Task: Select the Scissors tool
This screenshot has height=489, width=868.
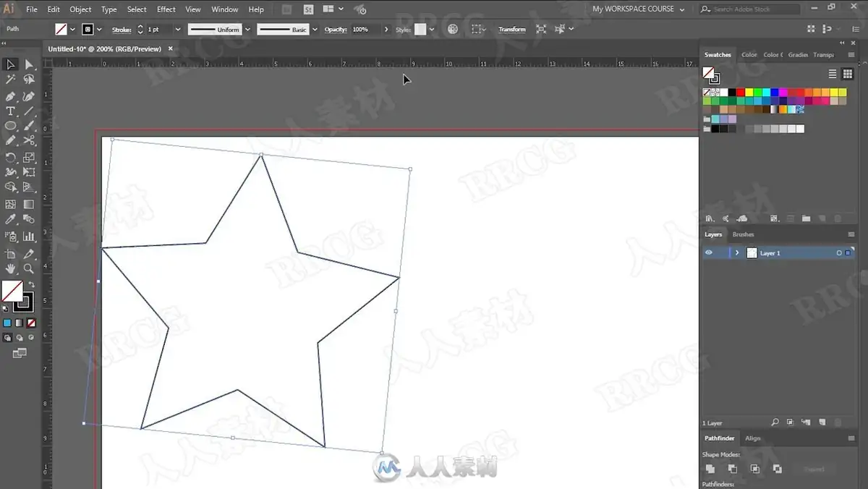Action: 29,140
